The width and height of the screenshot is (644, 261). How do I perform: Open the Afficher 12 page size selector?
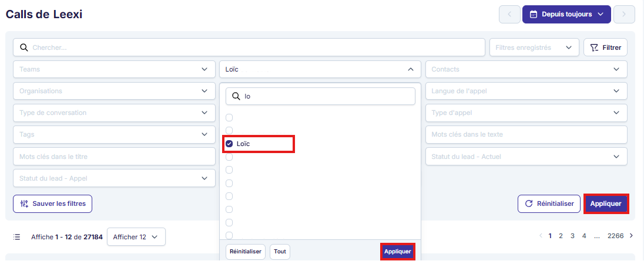(136, 237)
